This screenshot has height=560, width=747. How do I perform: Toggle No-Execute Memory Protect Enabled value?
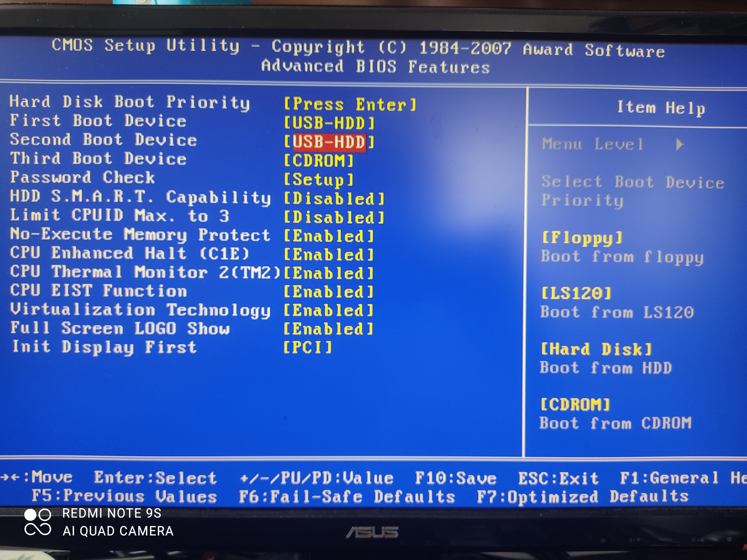[x=328, y=236]
